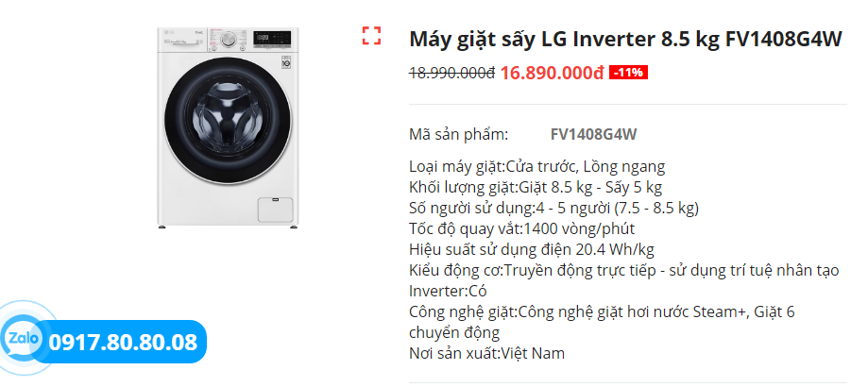
Task: Click the Mã sản phẩm label
Action: coord(458,134)
